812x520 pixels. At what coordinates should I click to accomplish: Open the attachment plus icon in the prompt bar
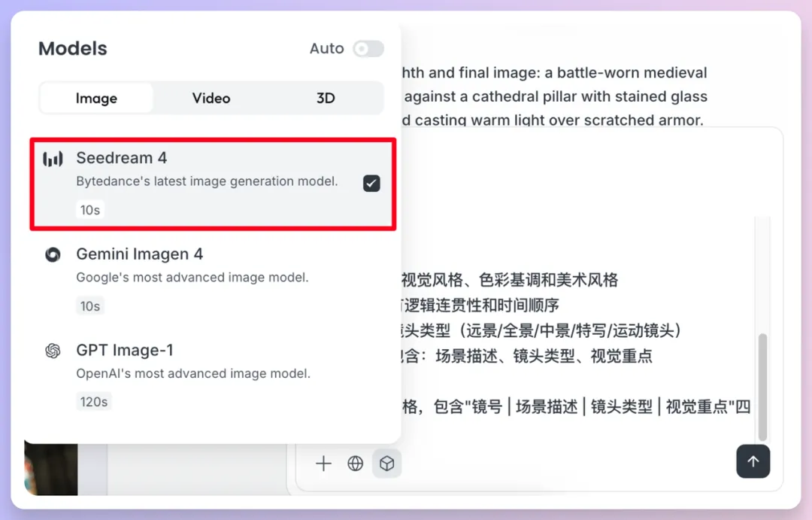323,464
